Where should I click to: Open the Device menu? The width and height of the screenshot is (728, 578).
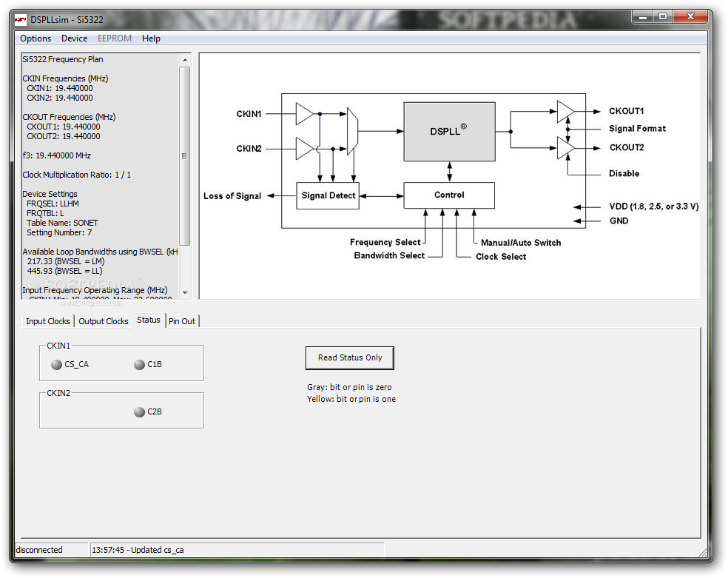point(74,38)
